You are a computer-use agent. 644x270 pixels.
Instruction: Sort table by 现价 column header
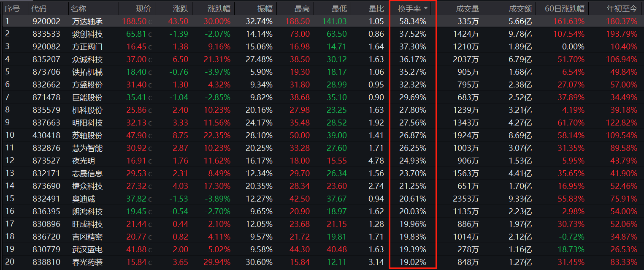tap(143, 9)
